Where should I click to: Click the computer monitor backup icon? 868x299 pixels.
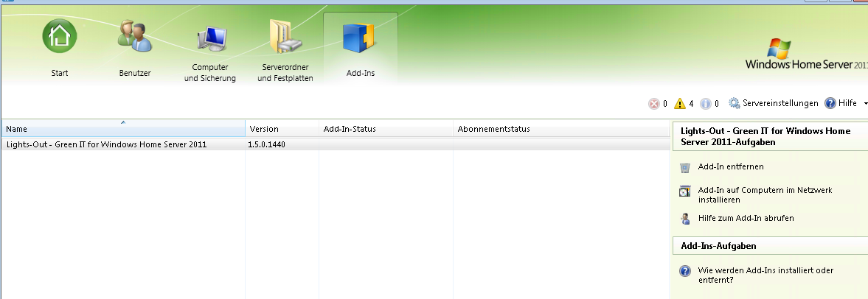[x=212, y=38]
